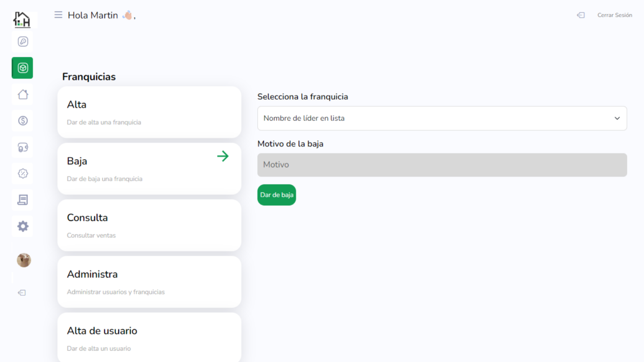This screenshot has height=362, width=644.
Task: Open the 'Alta de usuario' card
Action: 149,338
